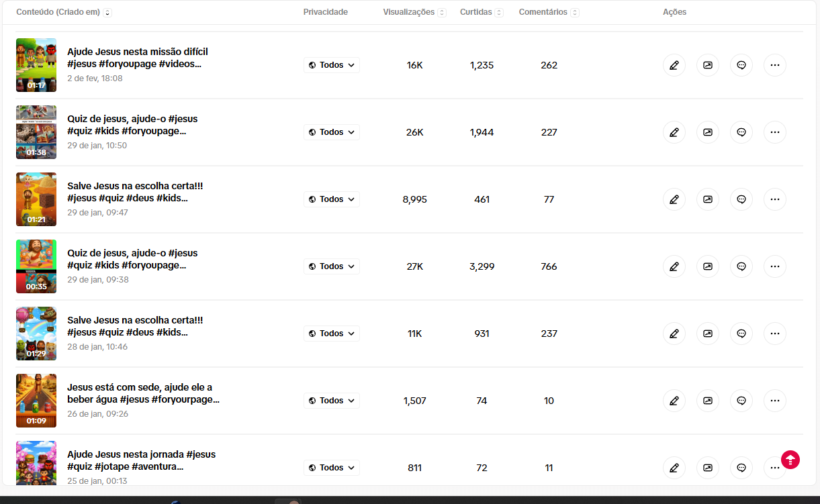Screen dimensions: 820x504
Task: Sort by Conteúdo creation date
Action: [x=108, y=13]
